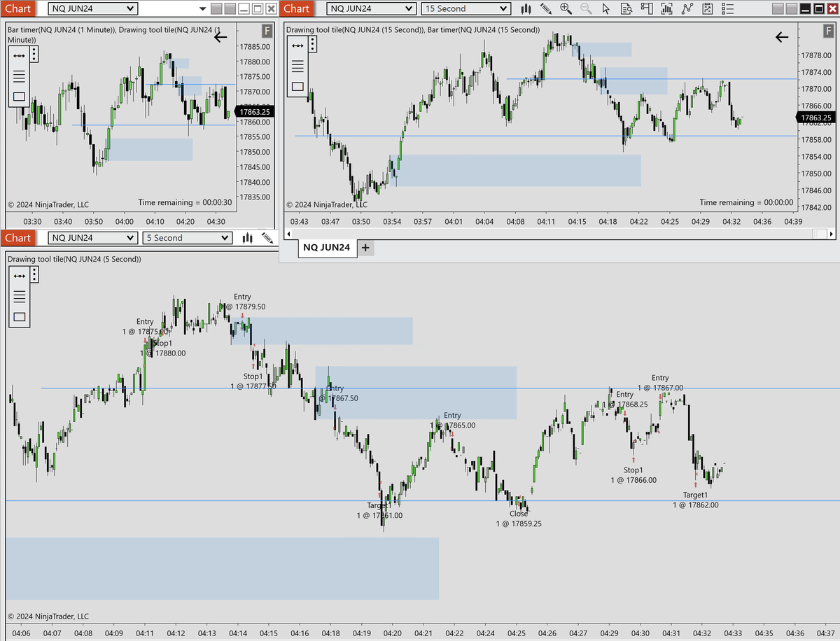Select rectangle tool in 15 Second chart tile

pos(297,86)
